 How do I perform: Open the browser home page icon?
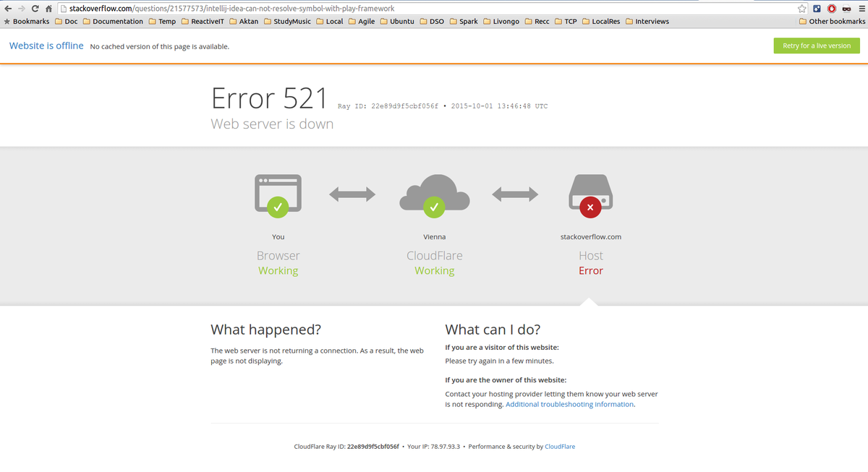point(48,9)
